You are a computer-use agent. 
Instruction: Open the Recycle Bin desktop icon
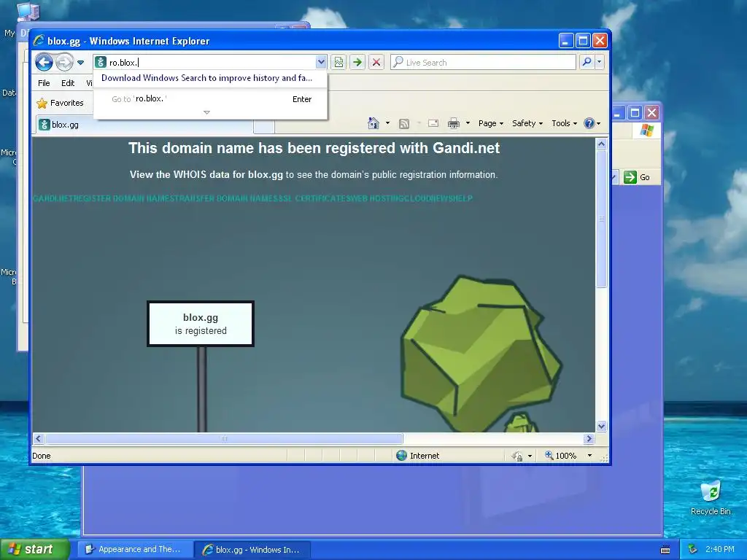(711, 497)
